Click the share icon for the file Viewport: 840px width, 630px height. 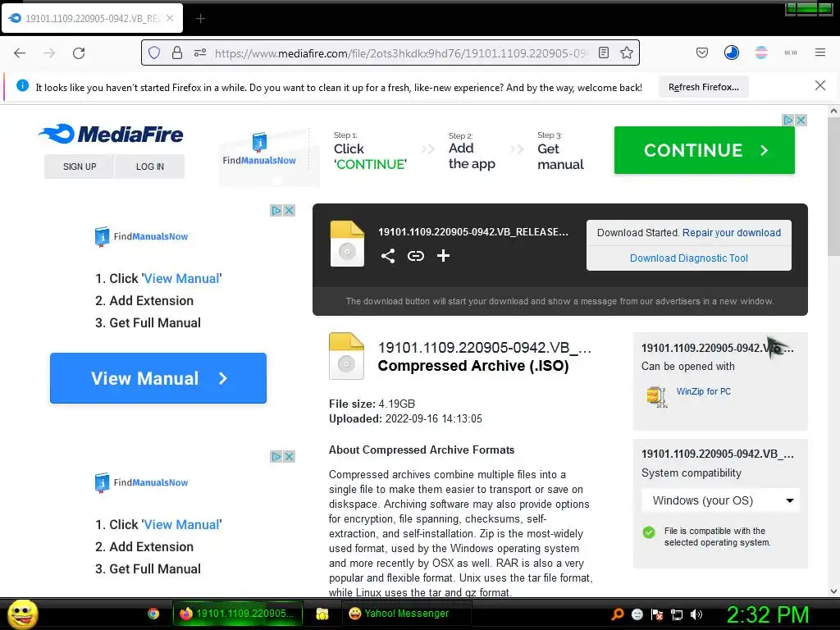[388, 256]
